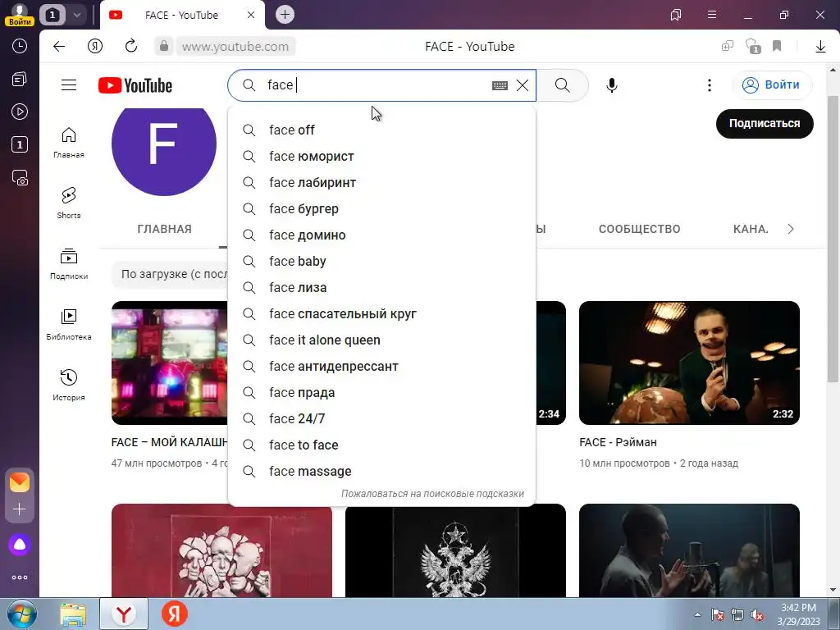The height and width of the screenshot is (630, 840).
Task: Choose suggestion "face baby"
Action: pos(381,262)
